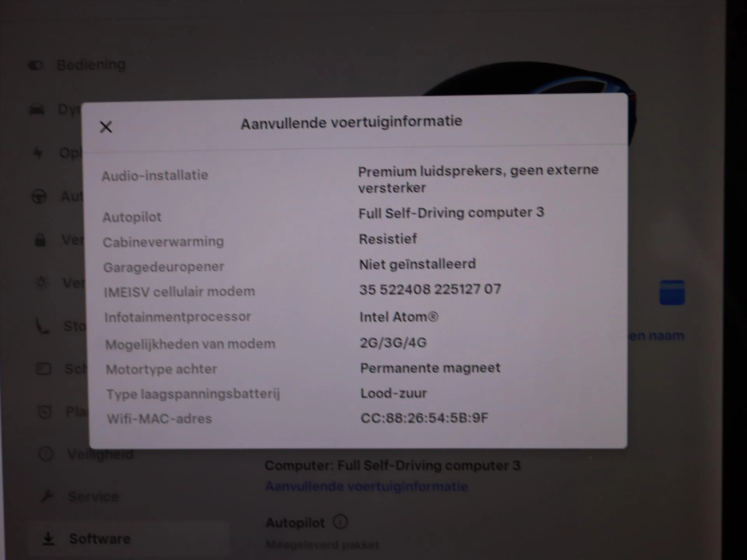Image resolution: width=747 pixels, height=560 pixels.
Task: Select the Audio-installatie label
Action: pyautogui.click(x=155, y=176)
